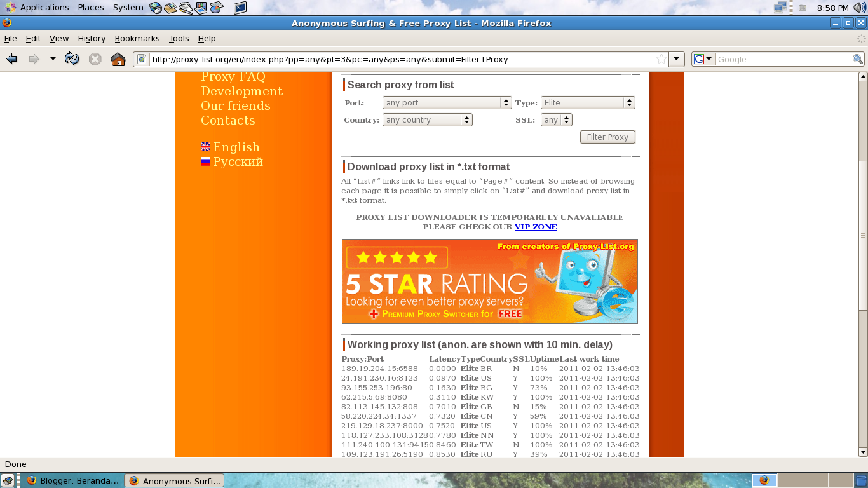Open the View menu
The width and height of the screenshot is (868, 488).
click(x=59, y=38)
